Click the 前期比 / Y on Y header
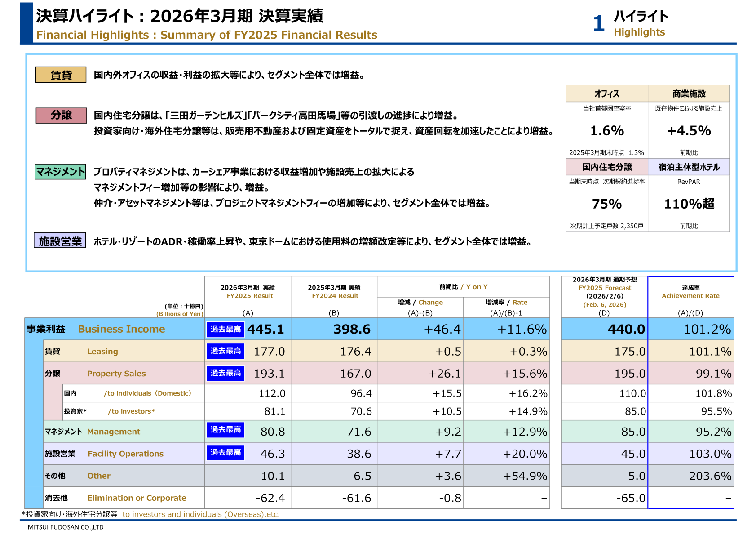The image size is (756, 535). tap(463, 286)
